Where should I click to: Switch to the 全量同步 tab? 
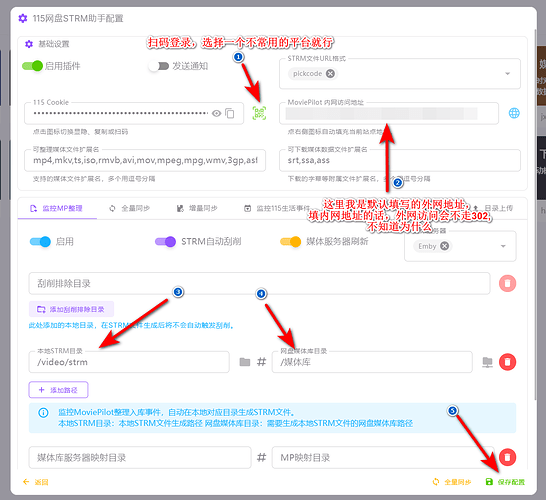pos(130,209)
